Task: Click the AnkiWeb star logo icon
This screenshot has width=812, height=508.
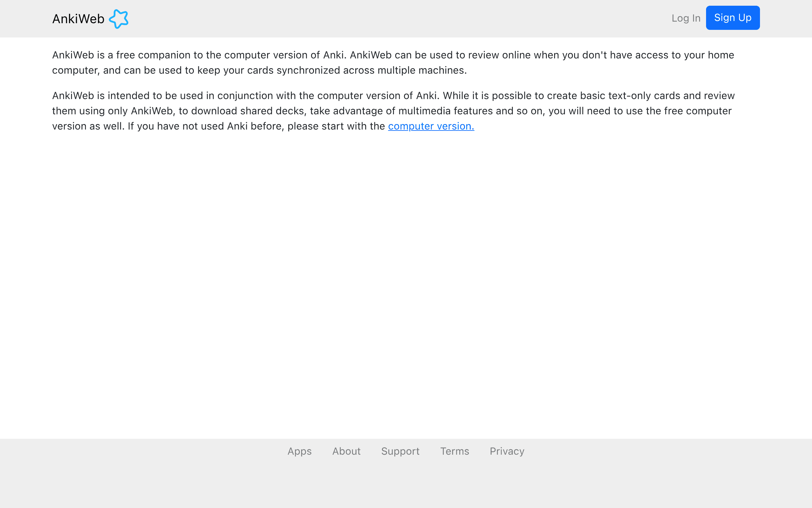Action: point(119,19)
